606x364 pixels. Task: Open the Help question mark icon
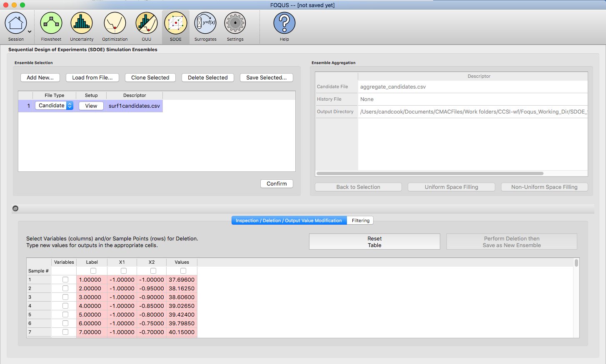coord(284,23)
